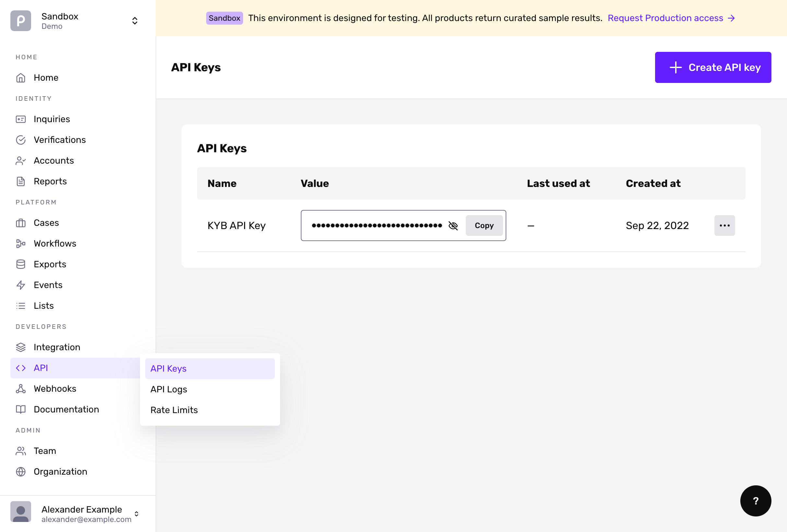
Task: Open the Webhooks section
Action: pyautogui.click(x=55, y=388)
